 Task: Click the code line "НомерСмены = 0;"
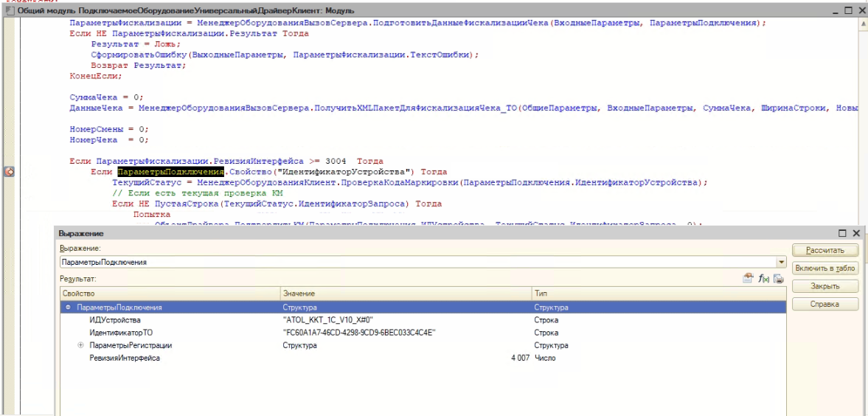(x=109, y=129)
